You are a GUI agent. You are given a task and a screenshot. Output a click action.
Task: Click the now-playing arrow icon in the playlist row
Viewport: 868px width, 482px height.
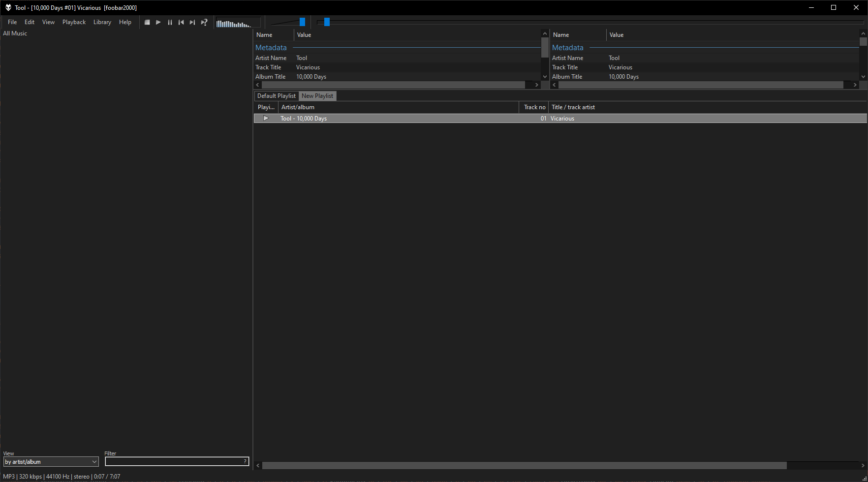click(x=266, y=118)
